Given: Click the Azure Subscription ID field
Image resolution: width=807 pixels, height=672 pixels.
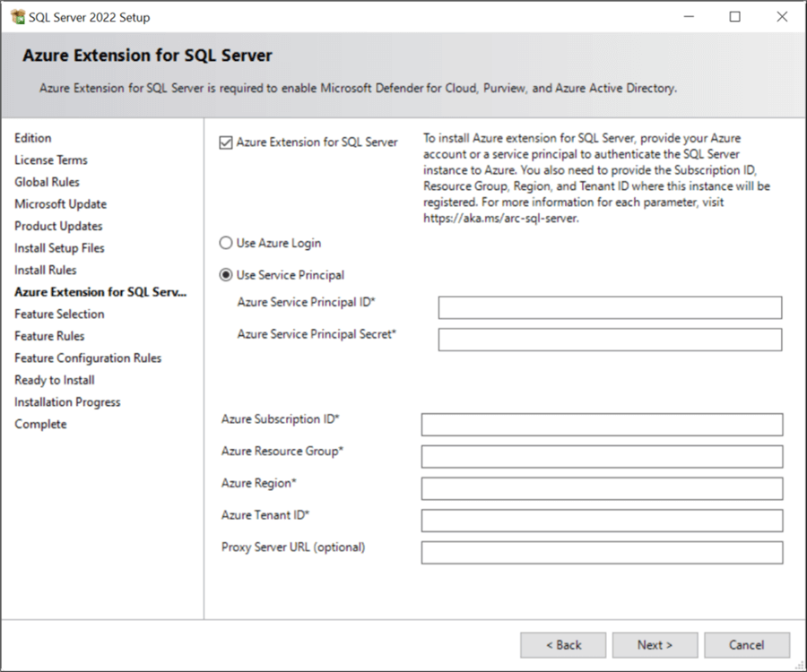Looking at the screenshot, I should (601, 424).
